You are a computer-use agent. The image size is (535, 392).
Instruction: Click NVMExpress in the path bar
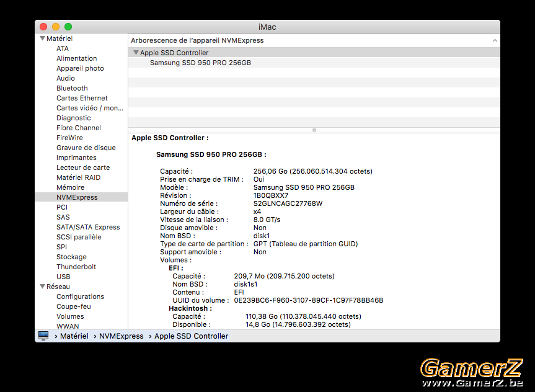[121, 336]
